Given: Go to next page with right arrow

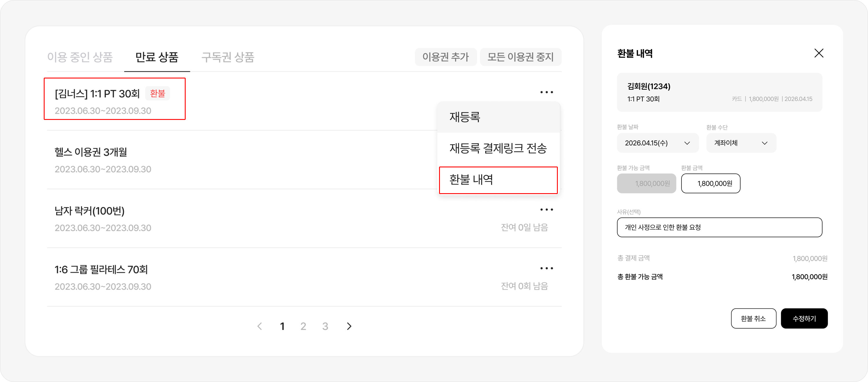Looking at the screenshot, I should [349, 326].
